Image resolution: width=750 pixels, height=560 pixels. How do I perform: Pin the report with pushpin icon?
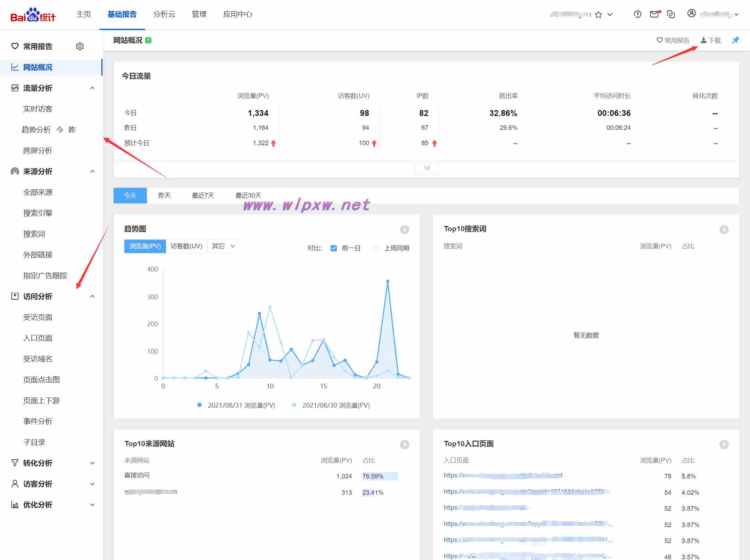point(735,40)
